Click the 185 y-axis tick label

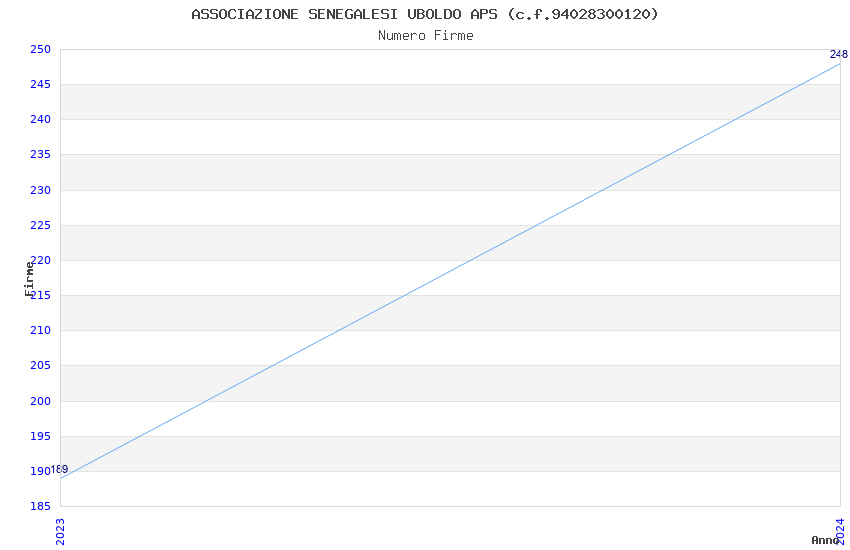(x=40, y=506)
